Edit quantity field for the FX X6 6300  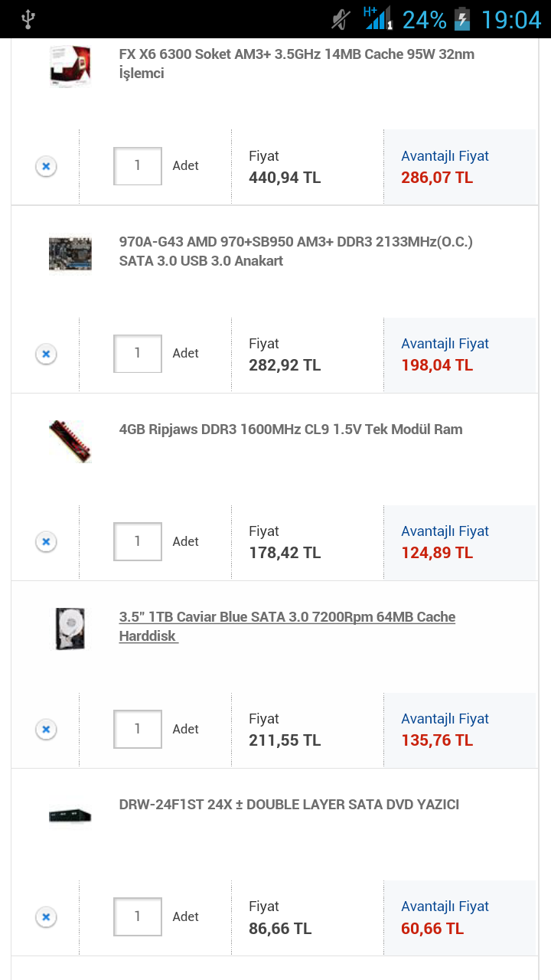click(138, 166)
